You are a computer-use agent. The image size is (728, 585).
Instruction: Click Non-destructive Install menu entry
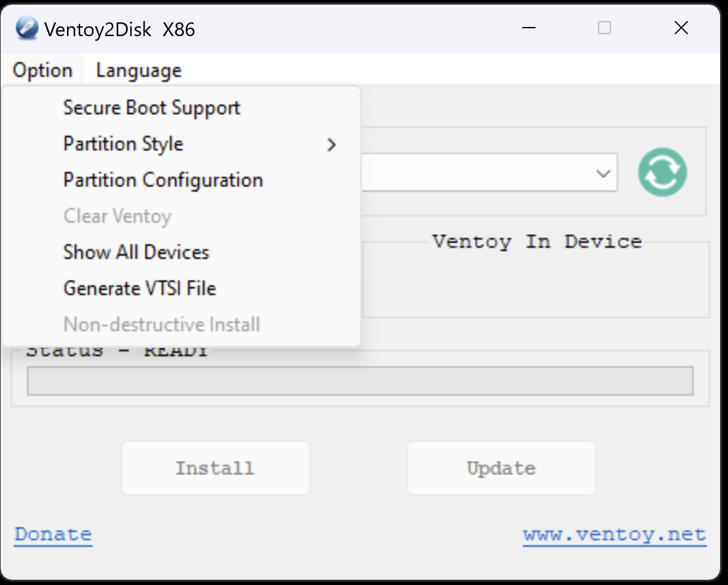[162, 325]
